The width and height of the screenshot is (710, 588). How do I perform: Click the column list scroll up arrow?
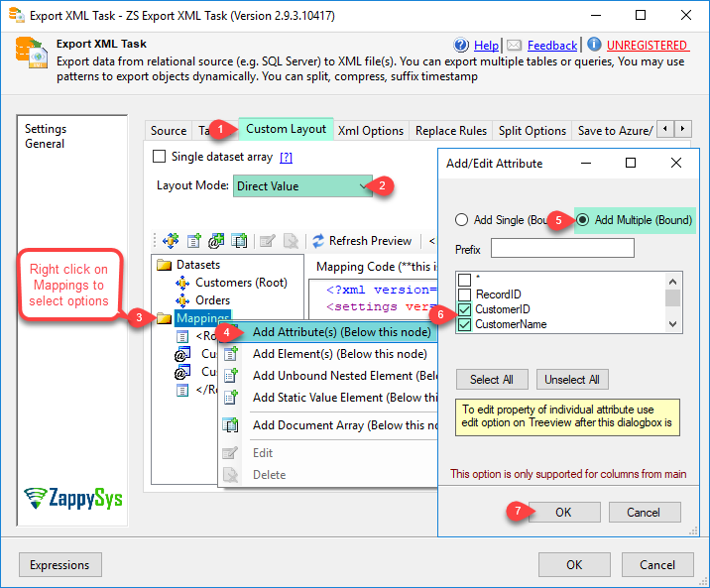point(673,282)
